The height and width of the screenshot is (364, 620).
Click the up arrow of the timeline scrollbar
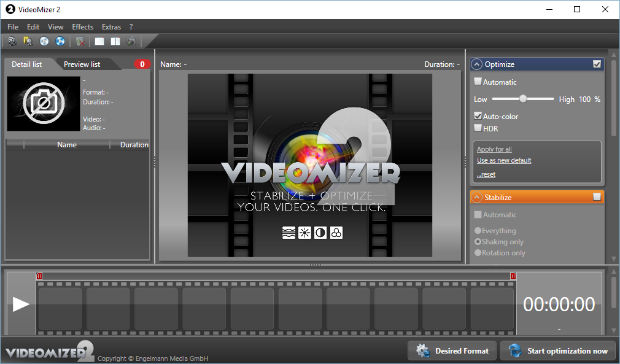(x=614, y=271)
